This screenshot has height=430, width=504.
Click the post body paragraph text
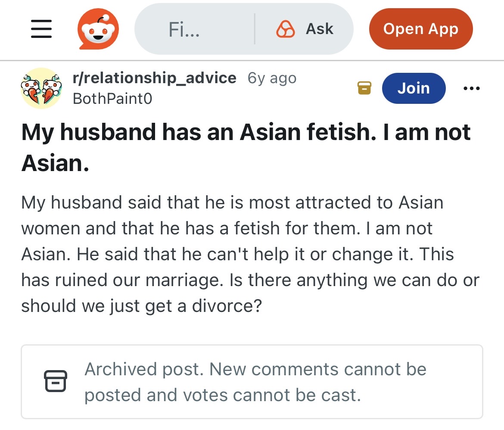[x=250, y=254]
